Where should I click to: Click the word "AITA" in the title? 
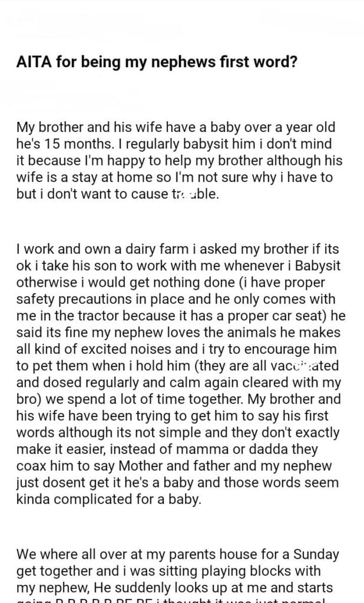[x=33, y=63]
